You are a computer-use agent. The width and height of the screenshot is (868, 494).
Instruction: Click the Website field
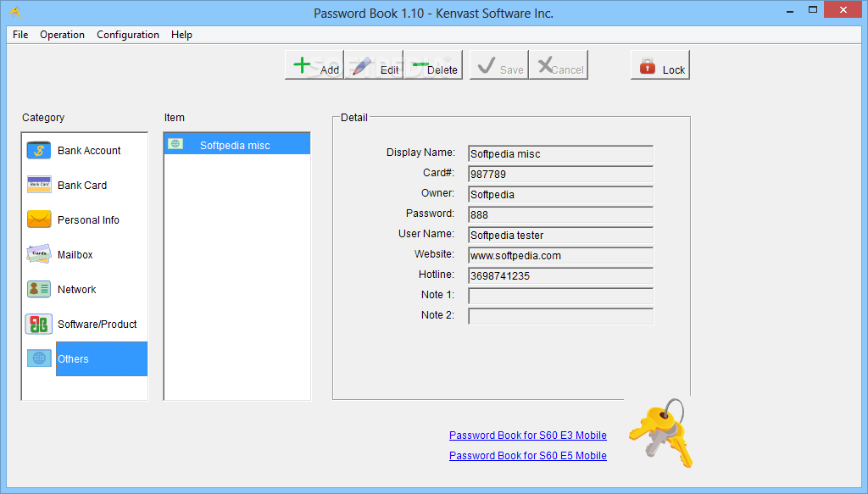pos(560,256)
